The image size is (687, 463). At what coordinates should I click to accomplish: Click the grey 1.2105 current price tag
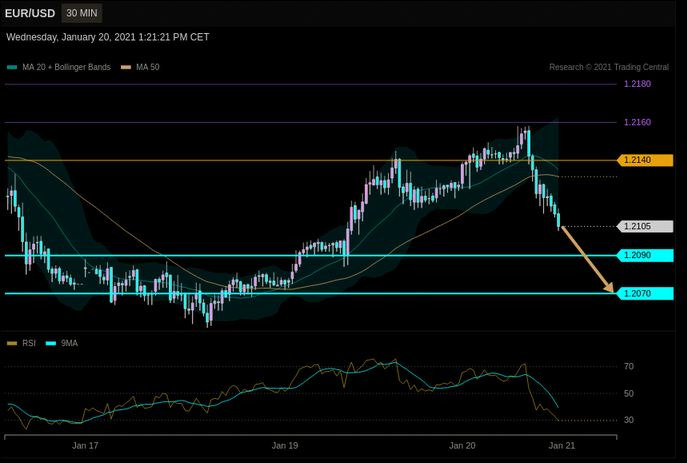(645, 226)
